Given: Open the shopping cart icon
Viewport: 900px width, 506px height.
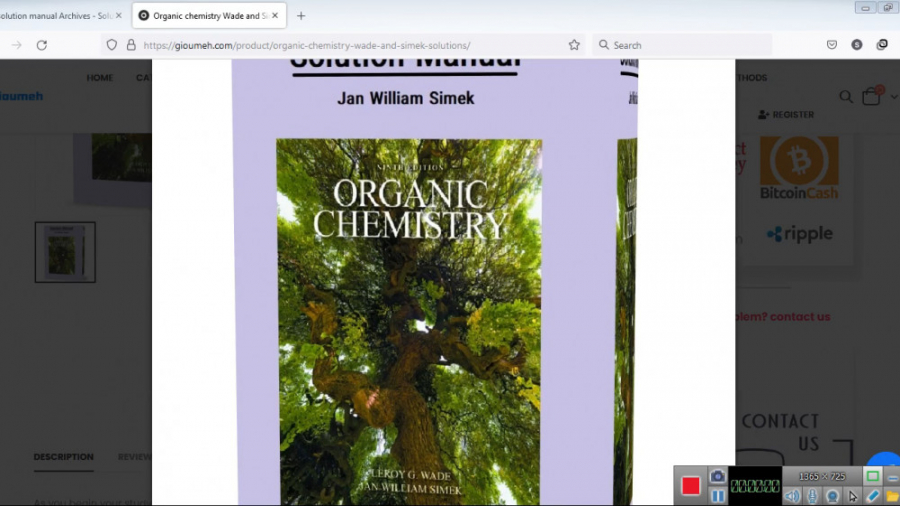Looking at the screenshot, I should click(x=871, y=96).
